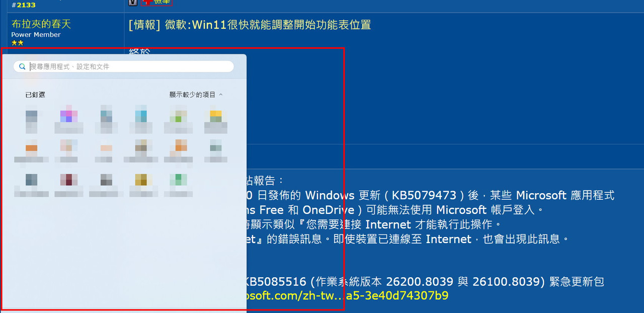This screenshot has height=313, width=644.
Task: Open the yellow-topped pixelated pinned app
Action: [x=216, y=115]
